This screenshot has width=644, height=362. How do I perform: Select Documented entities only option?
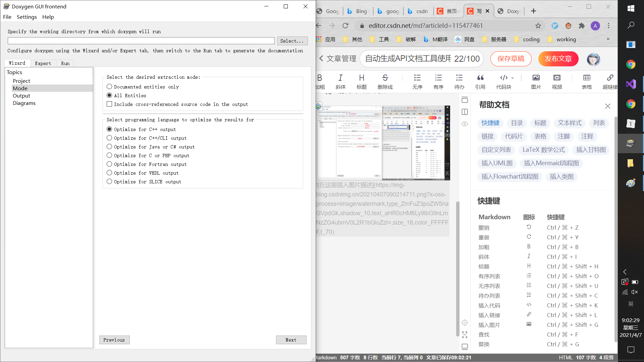click(x=109, y=87)
